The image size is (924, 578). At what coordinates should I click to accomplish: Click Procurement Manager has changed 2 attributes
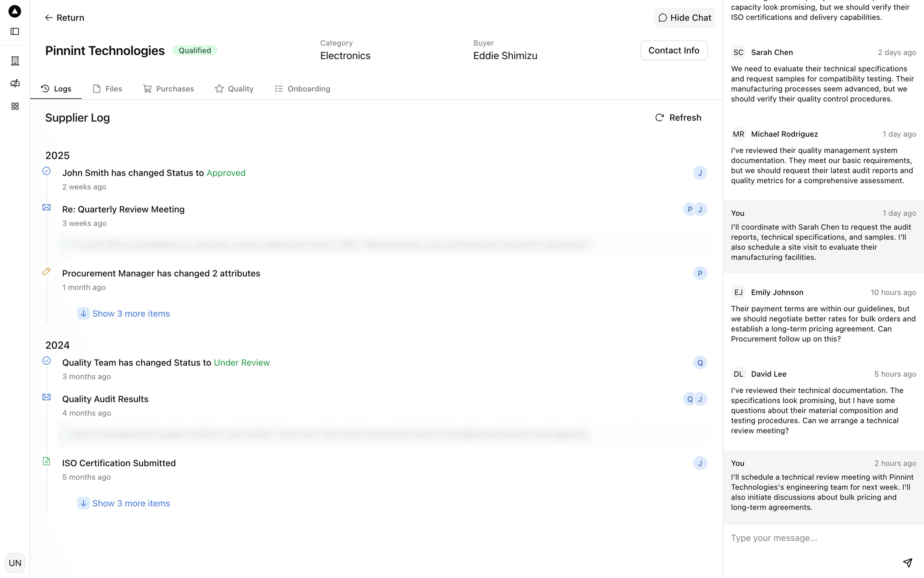click(161, 273)
